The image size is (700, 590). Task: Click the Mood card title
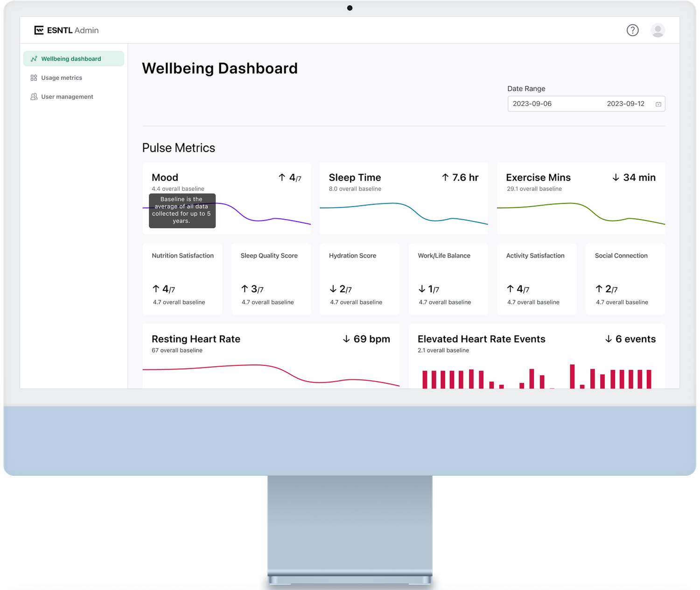click(x=165, y=177)
